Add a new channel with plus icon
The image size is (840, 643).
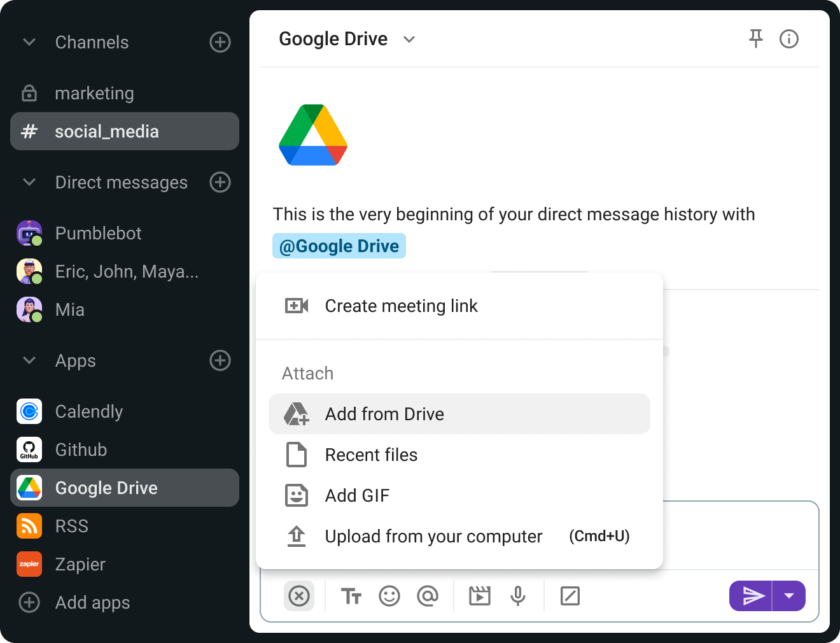[x=220, y=42]
